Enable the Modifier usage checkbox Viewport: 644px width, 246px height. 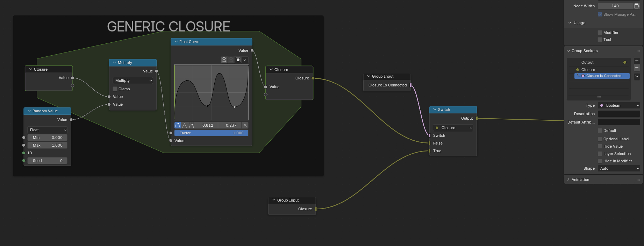[600, 33]
